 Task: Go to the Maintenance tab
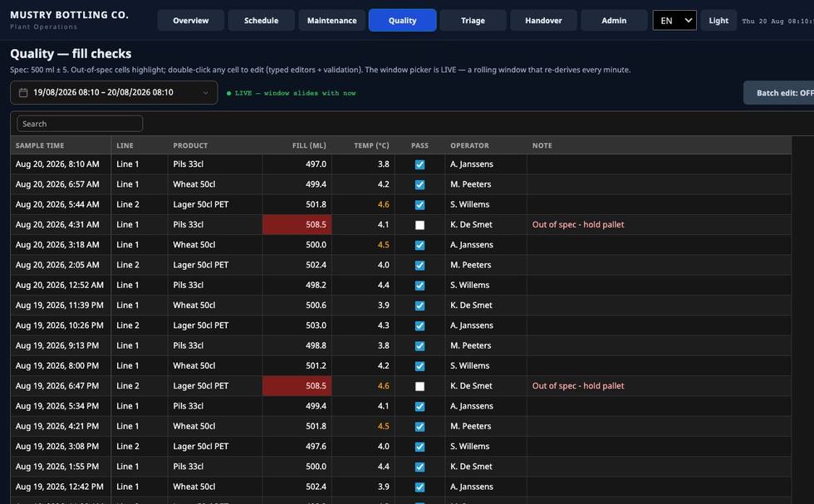coord(331,21)
